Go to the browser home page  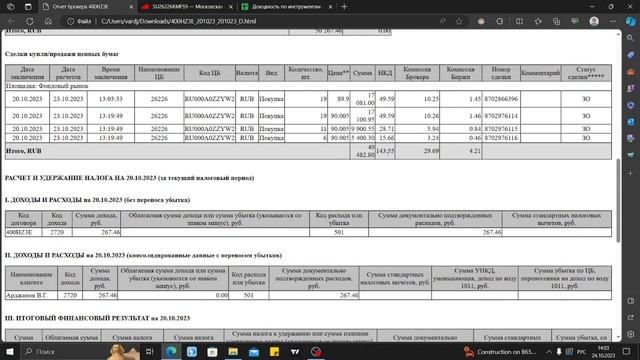click(x=48, y=21)
